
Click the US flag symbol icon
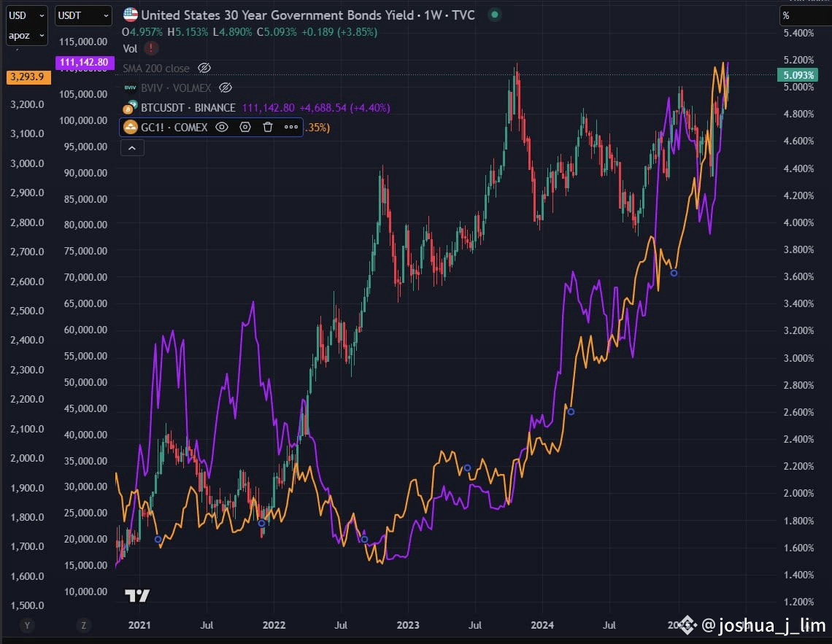coord(131,15)
